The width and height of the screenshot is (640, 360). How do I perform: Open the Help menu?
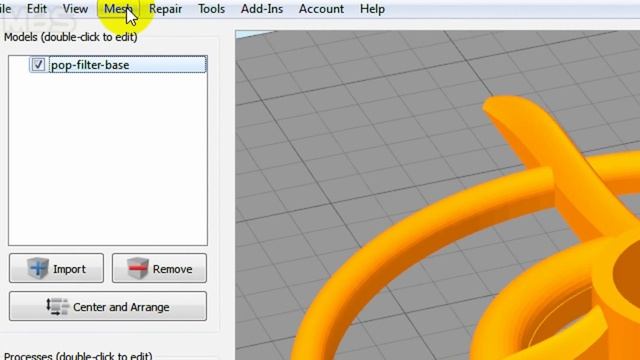(372, 9)
